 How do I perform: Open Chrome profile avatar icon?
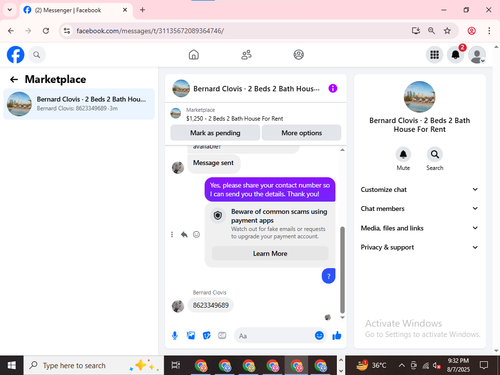tap(471, 31)
